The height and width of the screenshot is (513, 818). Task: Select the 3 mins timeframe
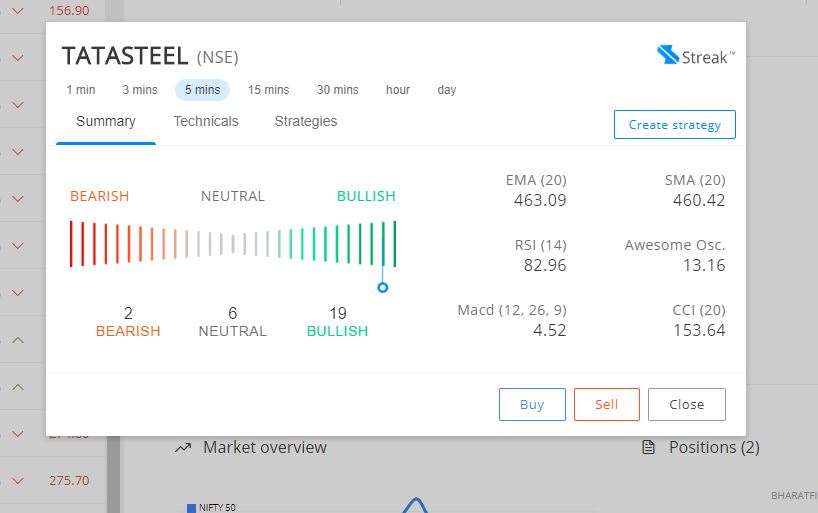pos(140,90)
